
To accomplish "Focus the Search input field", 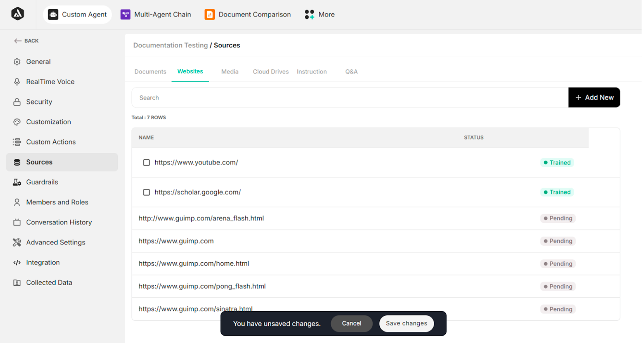I will [350, 98].
